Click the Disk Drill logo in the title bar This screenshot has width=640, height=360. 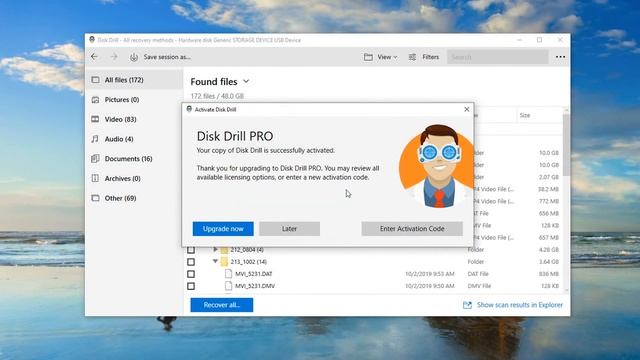pos(92,40)
